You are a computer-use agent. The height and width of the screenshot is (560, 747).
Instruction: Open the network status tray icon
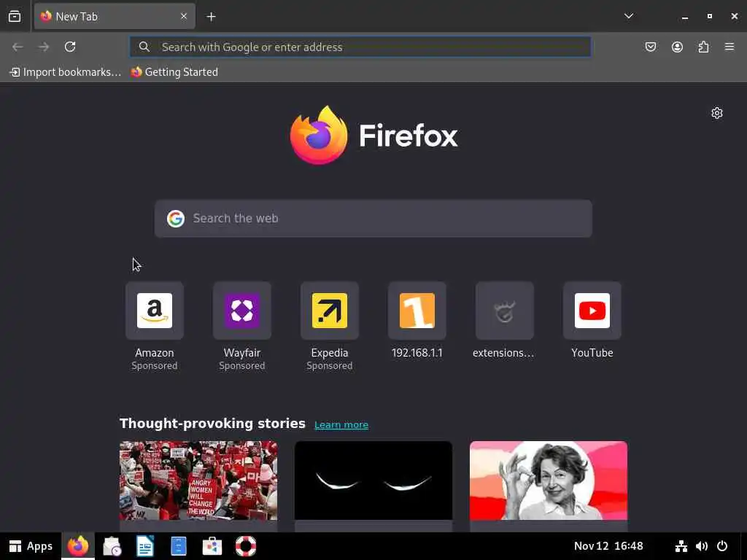point(681,546)
